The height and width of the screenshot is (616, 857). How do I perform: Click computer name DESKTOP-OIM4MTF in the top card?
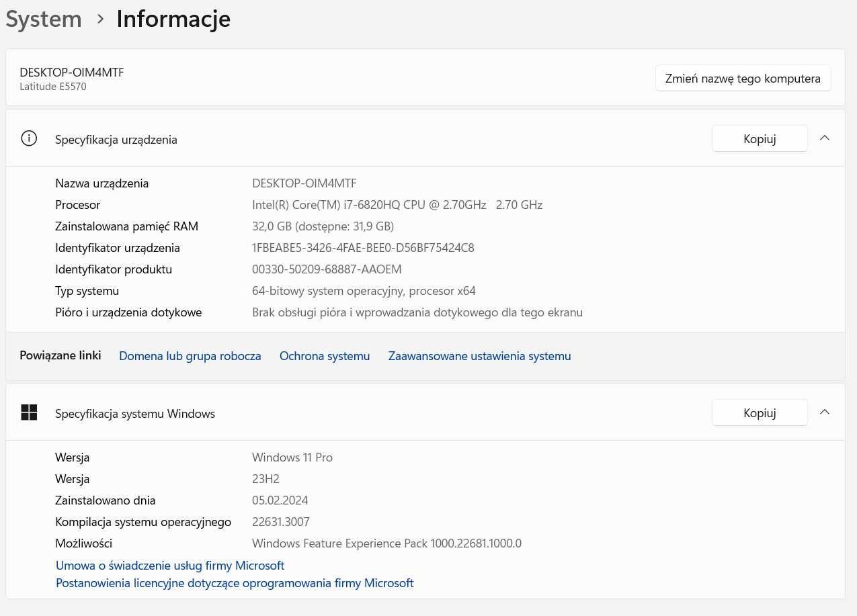pyautogui.click(x=72, y=72)
